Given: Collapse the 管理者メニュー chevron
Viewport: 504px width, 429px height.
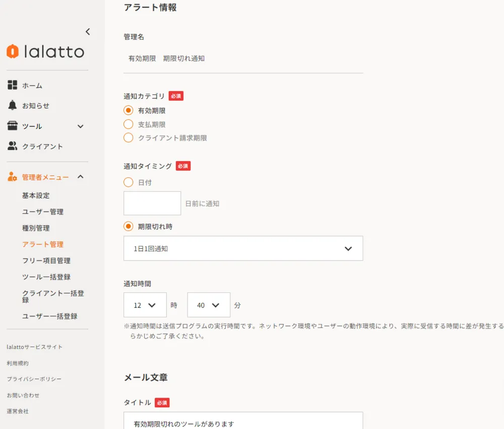Looking at the screenshot, I should 80,176.
